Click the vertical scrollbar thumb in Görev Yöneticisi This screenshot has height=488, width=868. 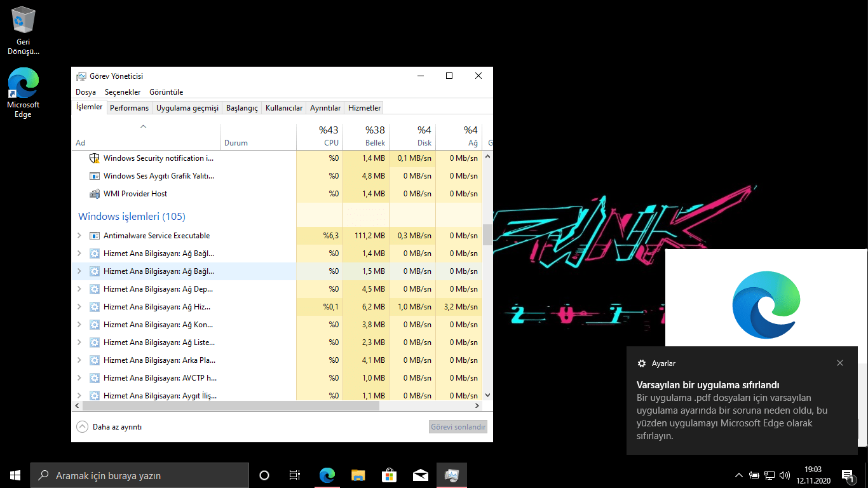tap(487, 234)
